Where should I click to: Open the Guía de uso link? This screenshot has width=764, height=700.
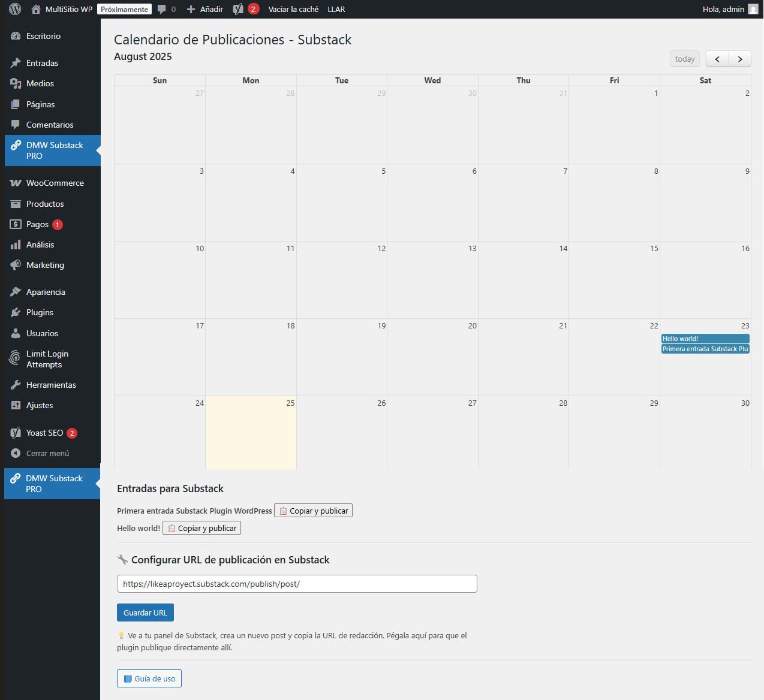pos(149,678)
